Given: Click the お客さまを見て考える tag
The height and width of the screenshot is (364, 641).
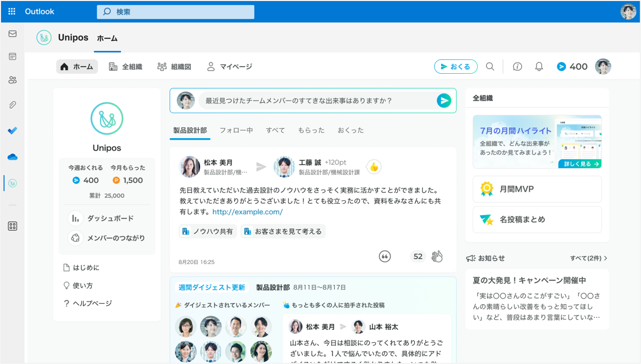Looking at the screenshot, I should click(x=283, y=232).
